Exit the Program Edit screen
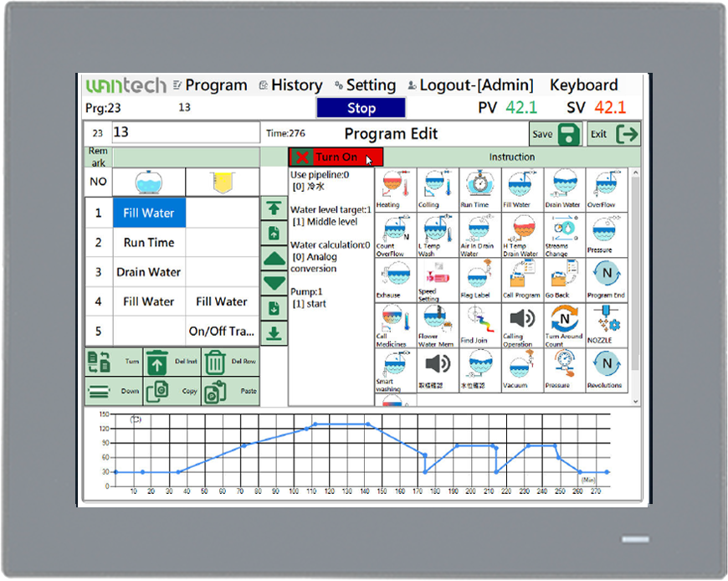The width and height of the screenshot is (728, 581). tap(614, 134)
